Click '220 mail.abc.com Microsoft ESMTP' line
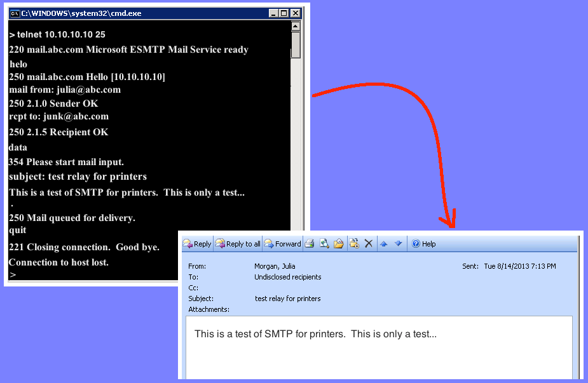Viewport: 588px width, 383px height. pos(128,50)
